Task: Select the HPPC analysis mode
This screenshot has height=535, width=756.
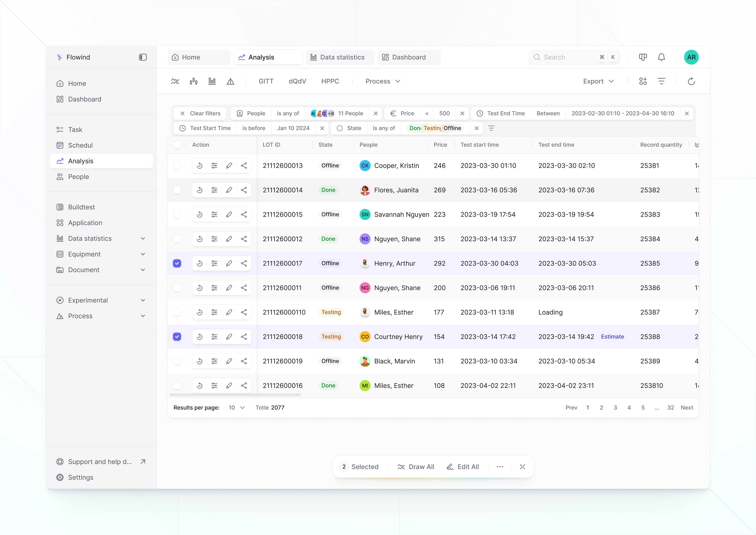Action: (330, 81)
